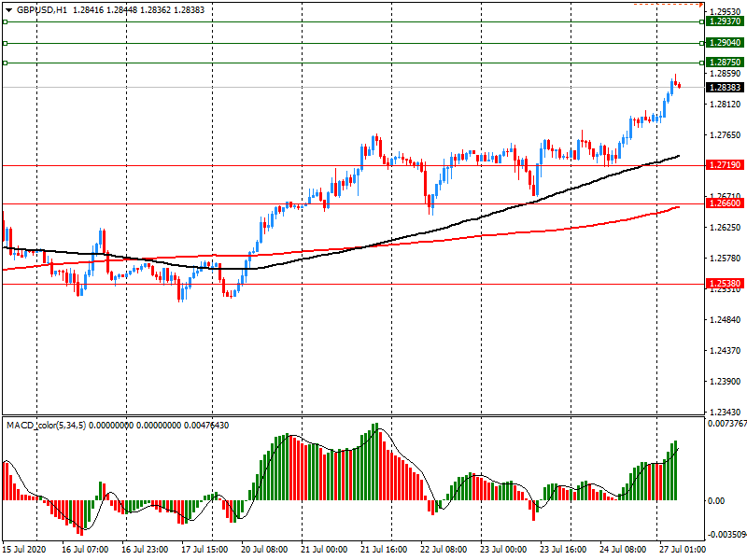Image resolution: width=747 pixels, height=560 pixels.
Task: Click the 1.28590 price scale value
Action: pyautogui.click(x=726, y=74)
